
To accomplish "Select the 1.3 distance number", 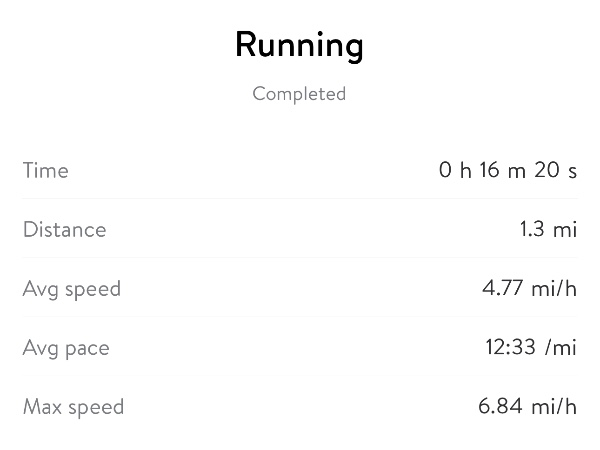I will pos(531,230).
